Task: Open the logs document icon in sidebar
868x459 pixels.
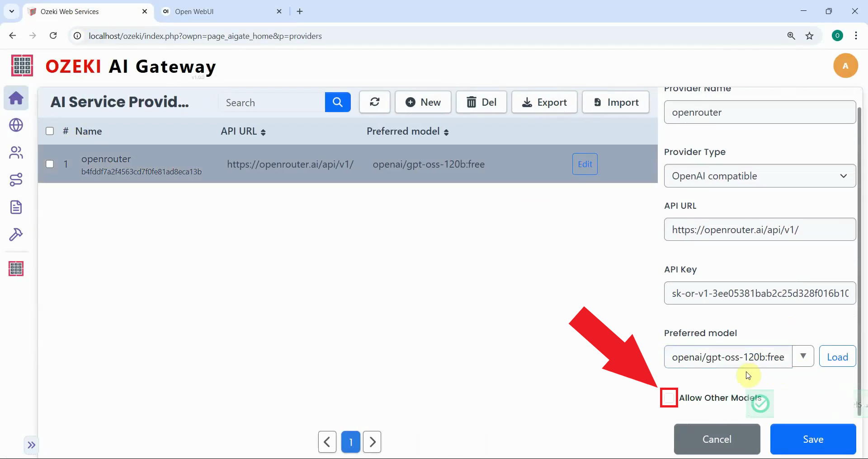Action: click(16, 207)
